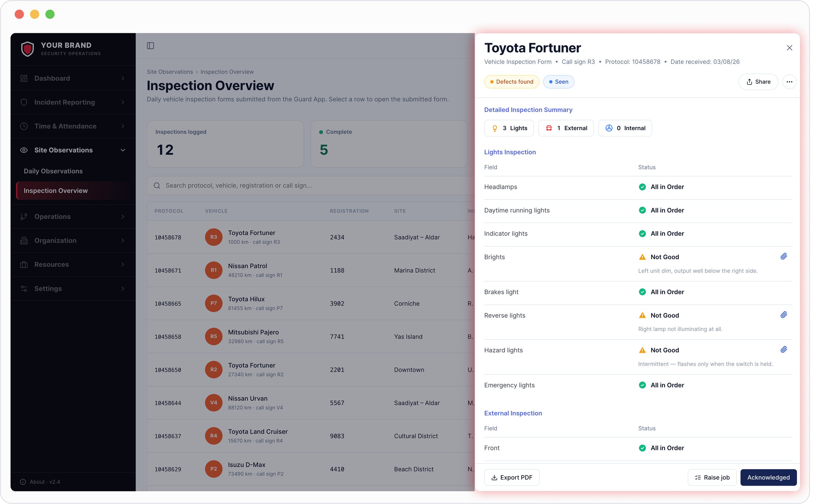Viewport: 813px width, 504px height.
Task: Click the search magnifier icon
Action: tap(157, 186)
